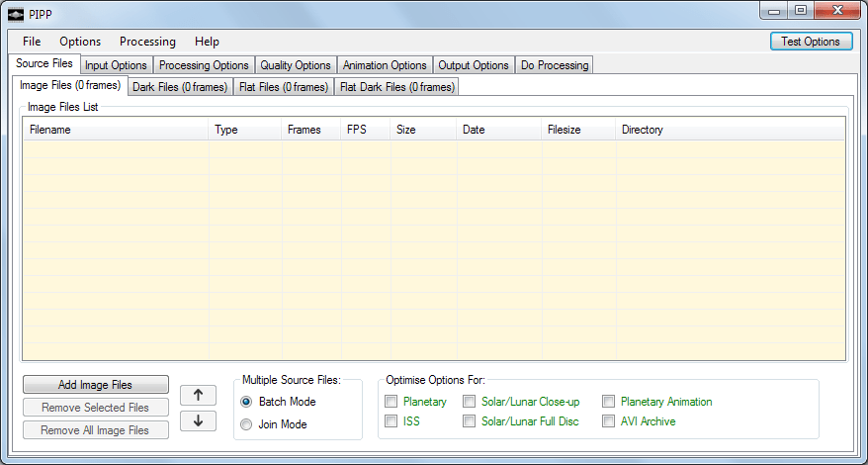This screenshot has height=465, width=868.
Task: Check the AVI Archive option
Action: coord(609,421)
